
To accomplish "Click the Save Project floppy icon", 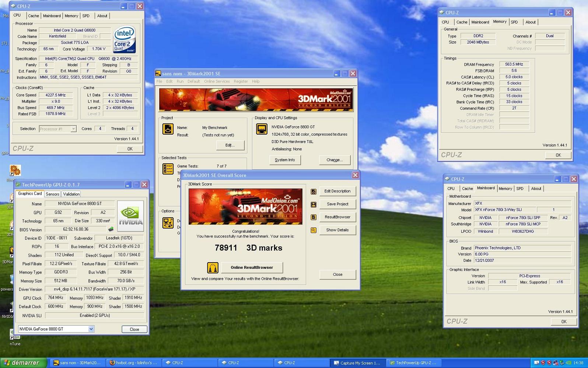I will (314, 204).
